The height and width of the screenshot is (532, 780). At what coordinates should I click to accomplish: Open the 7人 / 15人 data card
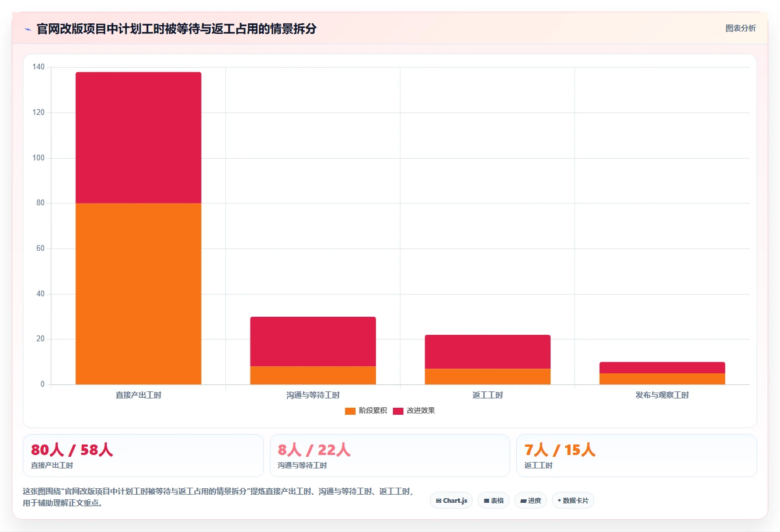[636, 456]
